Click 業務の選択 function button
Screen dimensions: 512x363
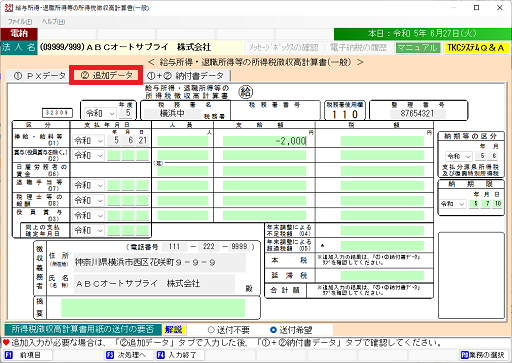point(485,355)
